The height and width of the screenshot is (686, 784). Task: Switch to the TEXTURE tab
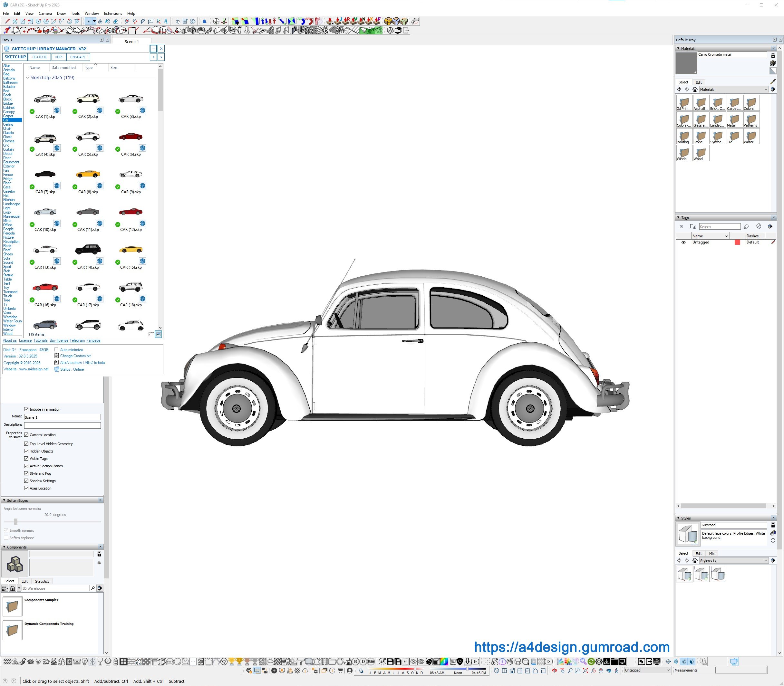[39, 57]
